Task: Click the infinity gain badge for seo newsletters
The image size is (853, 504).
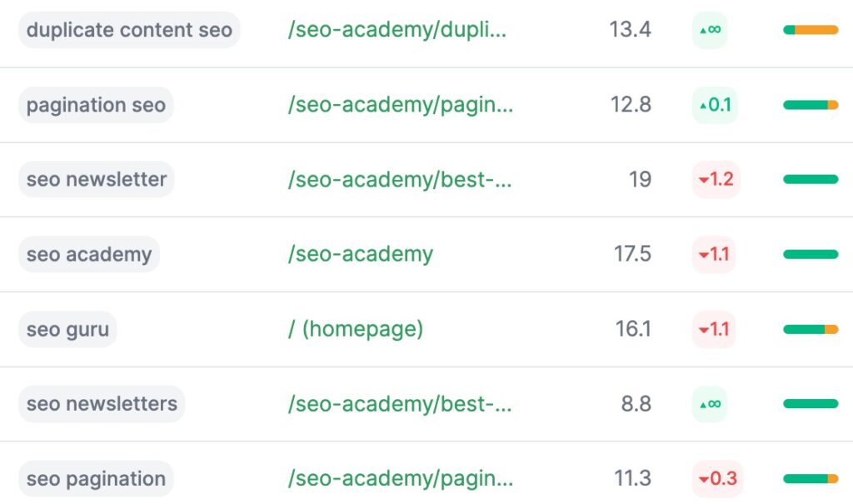Action: (710, 403)
